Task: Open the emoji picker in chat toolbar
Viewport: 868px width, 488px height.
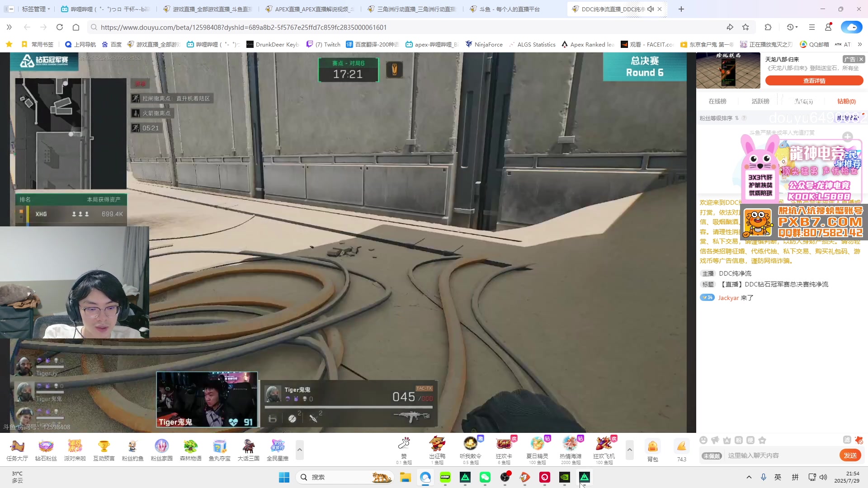Action: click(703, 440)
